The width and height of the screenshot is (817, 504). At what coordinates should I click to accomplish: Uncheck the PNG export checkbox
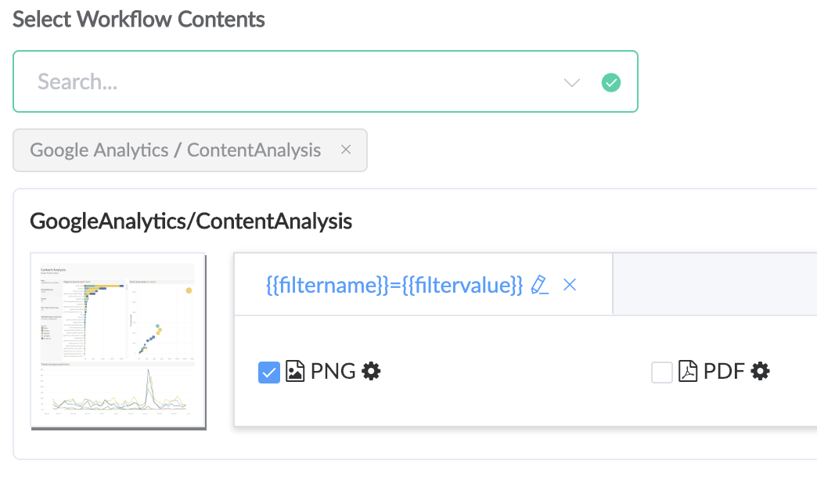[x=269, y=373]
